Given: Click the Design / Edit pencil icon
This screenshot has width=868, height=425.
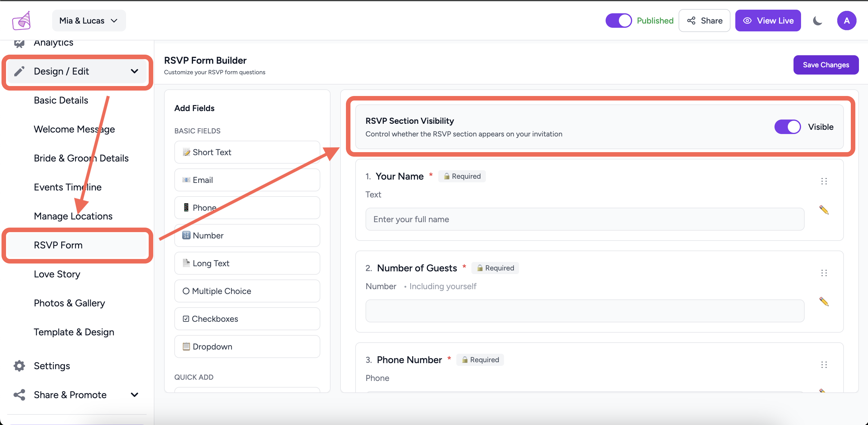Looking at the screenshot, I should click(19, 71).
